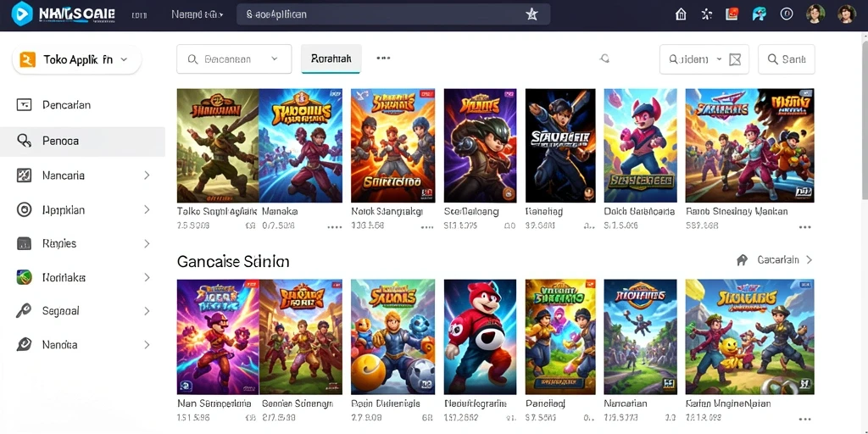Viewport: 868px width, 434px height.
Task: Open more options under Nolok Stangnakag card
Action: [x=427, y=227]
